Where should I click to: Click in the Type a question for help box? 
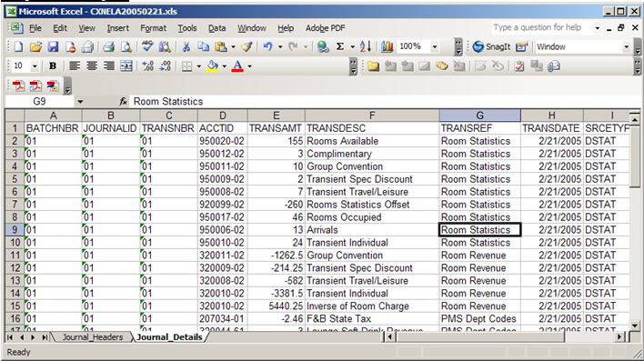(538, 27)
